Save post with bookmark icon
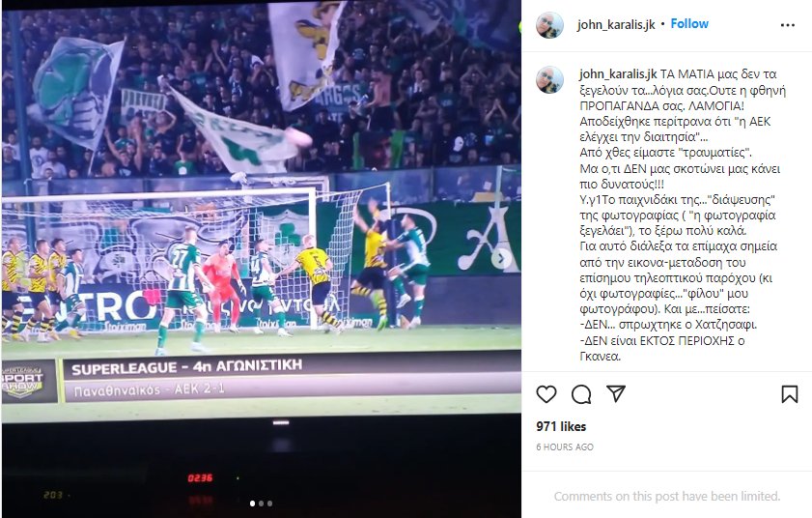 [x=789, y=394]
